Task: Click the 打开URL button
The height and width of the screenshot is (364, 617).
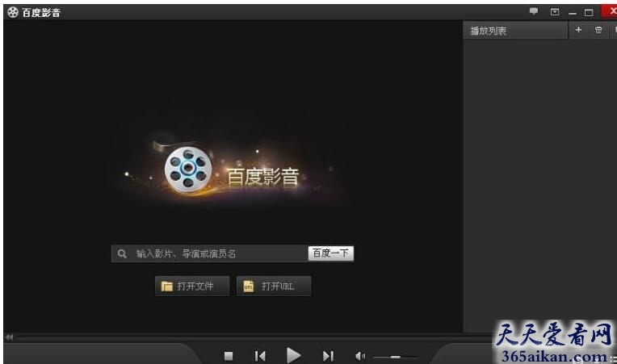Action: tap(274, 287)
